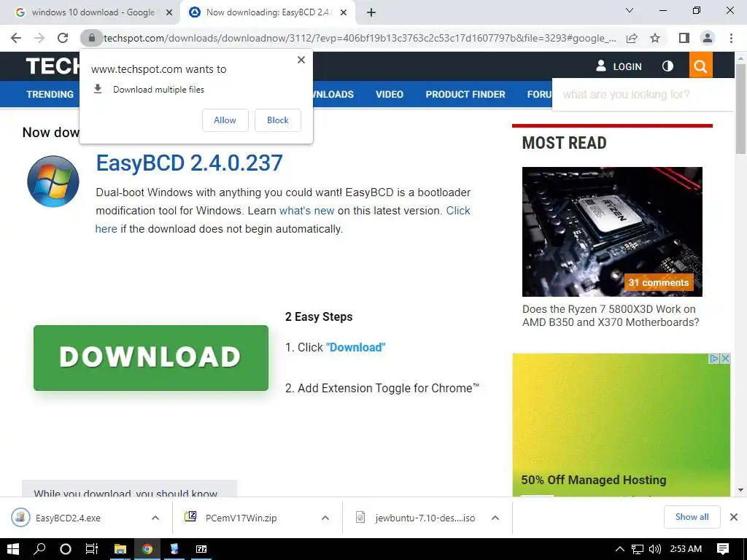Viewport: 747px width, 560px height.
Task: Click the tab search chevron
Action: point(630,10)
